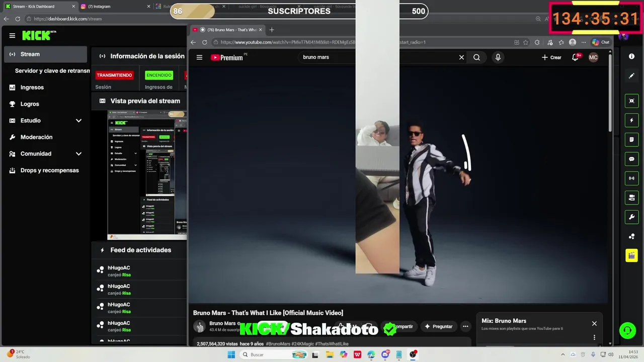Screen dimensions: 644x362
Task: Bookmark the YouTube page with the star
Action: pos(526,42)
